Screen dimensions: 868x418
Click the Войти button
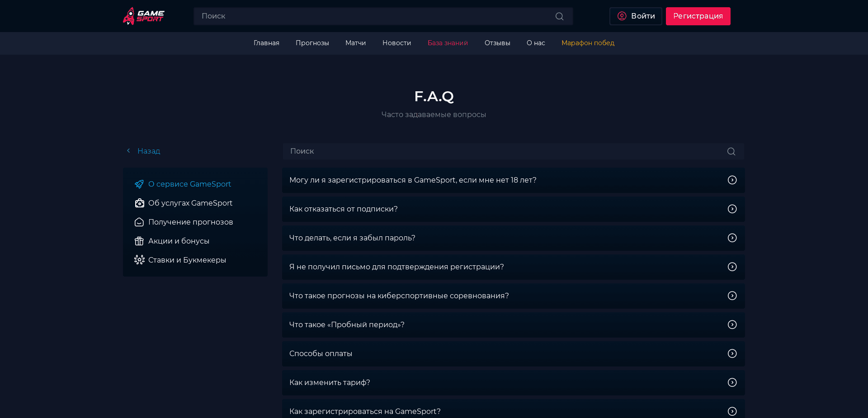click(636, 16)
